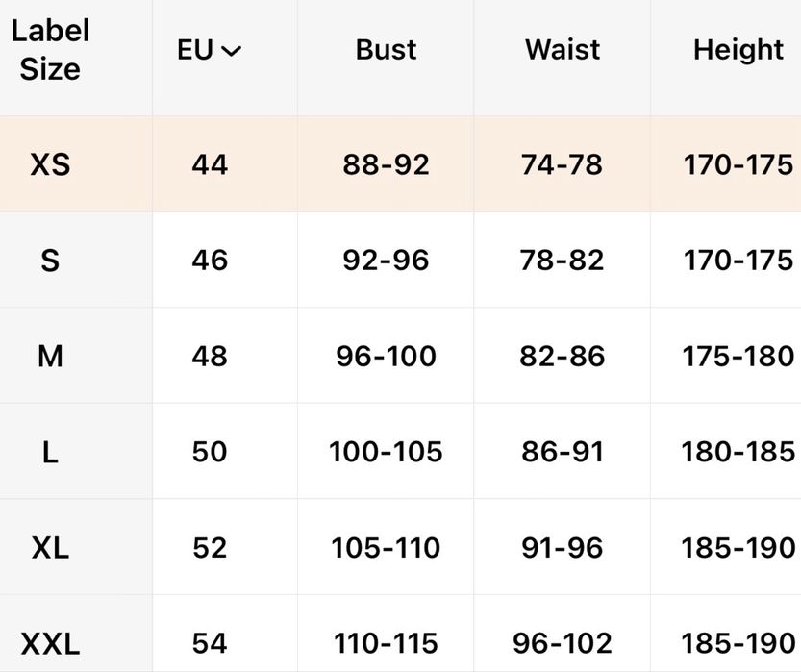Select the 180-185 height cell

(x=738, y=452)
